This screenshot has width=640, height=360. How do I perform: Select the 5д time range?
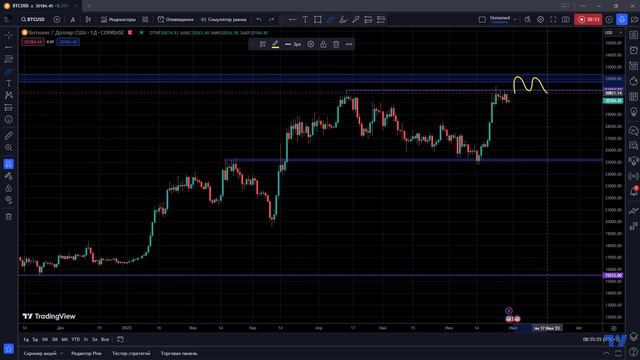pyautogui.click(x=35, y=340)
